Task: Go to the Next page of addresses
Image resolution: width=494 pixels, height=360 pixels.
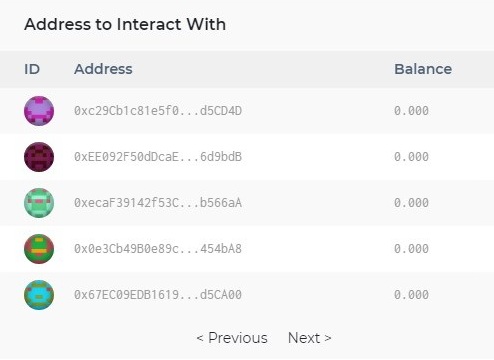Action: tap(310, 338)
